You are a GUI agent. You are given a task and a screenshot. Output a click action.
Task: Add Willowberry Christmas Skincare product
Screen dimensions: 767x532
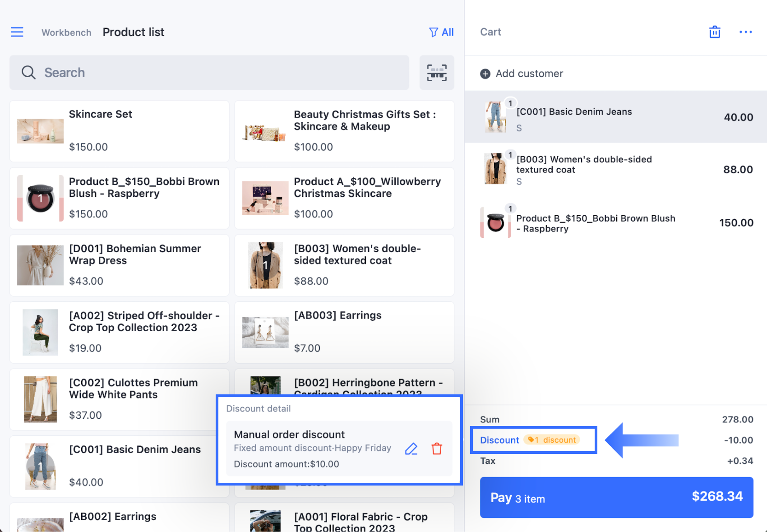coord(344,199)
